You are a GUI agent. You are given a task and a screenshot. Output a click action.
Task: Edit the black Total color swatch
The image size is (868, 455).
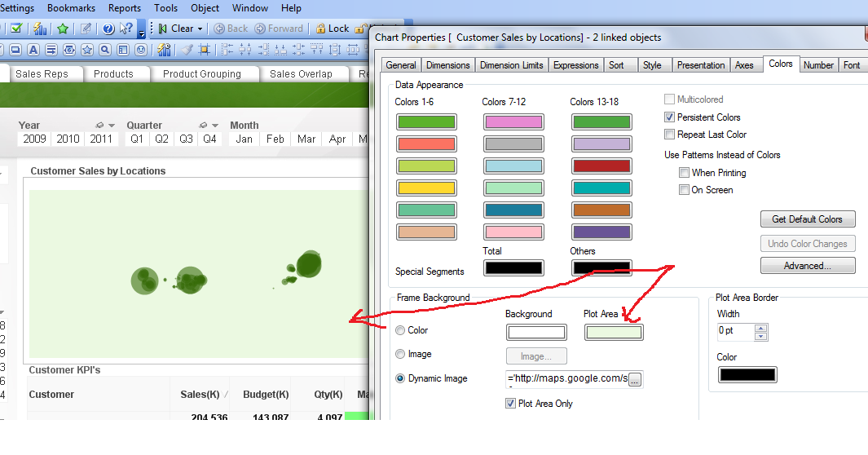pyautogui.click(x=513, y=268)
